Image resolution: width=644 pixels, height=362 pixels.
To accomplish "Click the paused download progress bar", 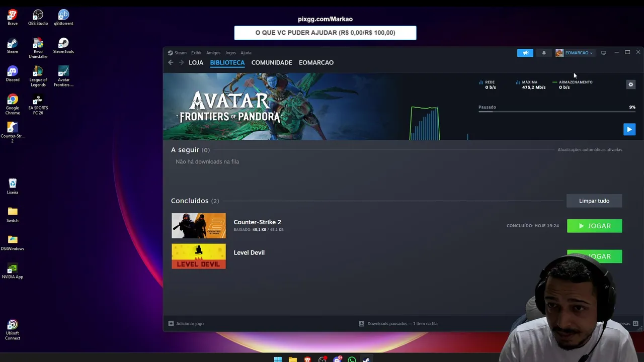I will coord(556,112).
